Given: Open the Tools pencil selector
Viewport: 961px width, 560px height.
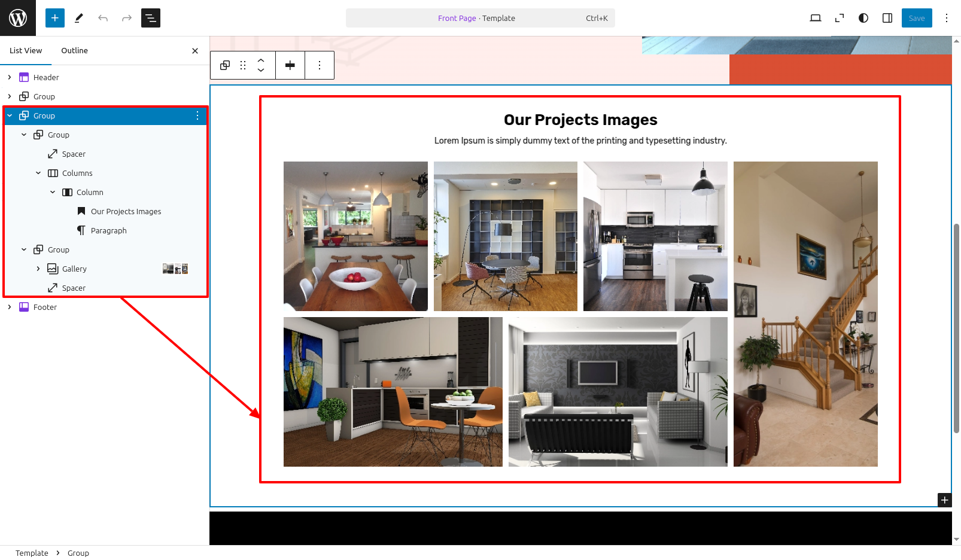Looking at the screenshot, I should 79,18.
